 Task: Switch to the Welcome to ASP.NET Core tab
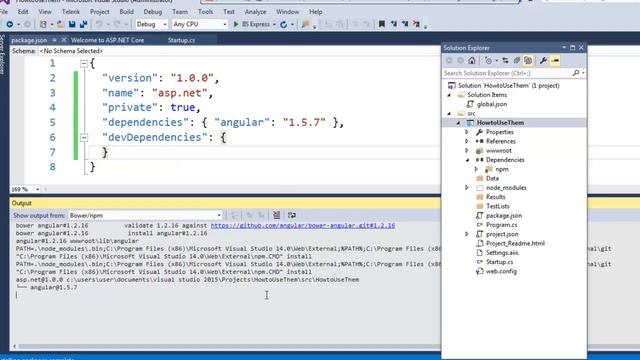click(x=107, y=40)
